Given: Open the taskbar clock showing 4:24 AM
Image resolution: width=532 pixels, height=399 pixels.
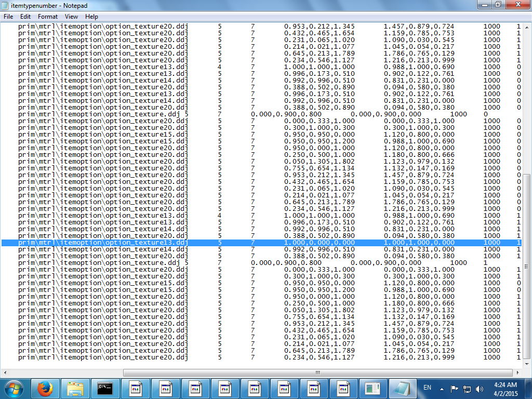Looking at the screenshot, I should [503, 388].
